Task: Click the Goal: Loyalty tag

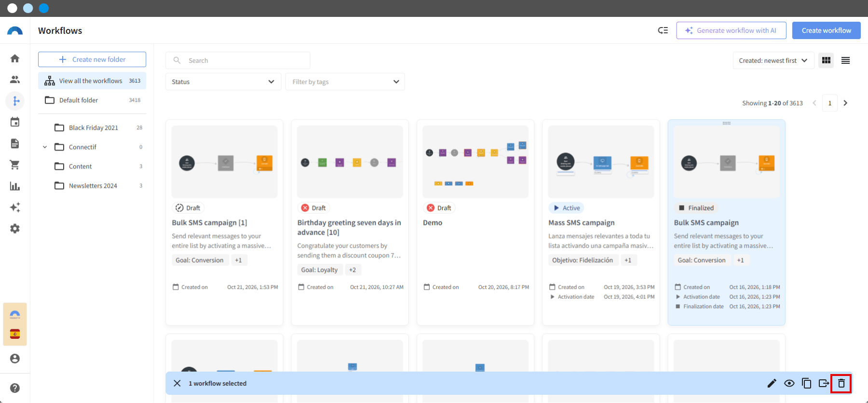Action: coord(319,270)
